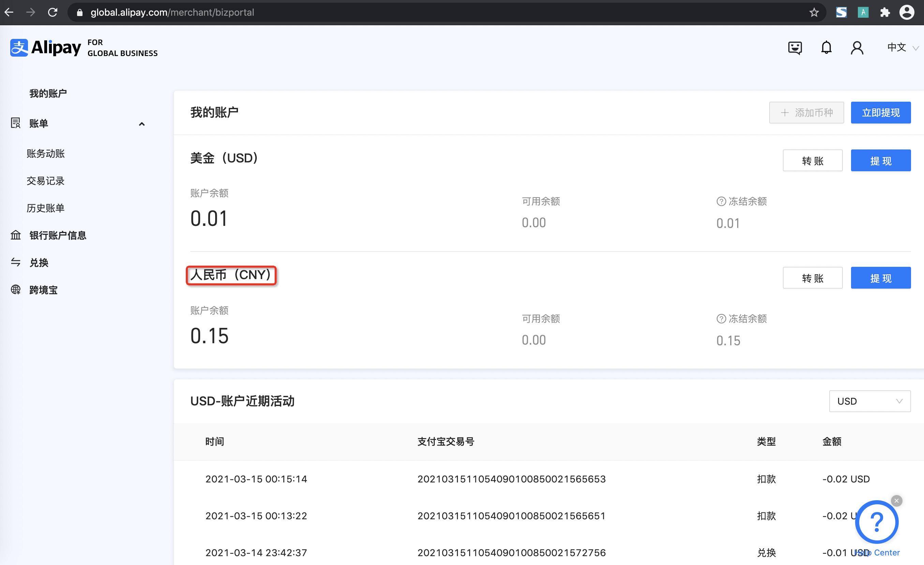Bookmark the page using the star icon

click(814, 12)
